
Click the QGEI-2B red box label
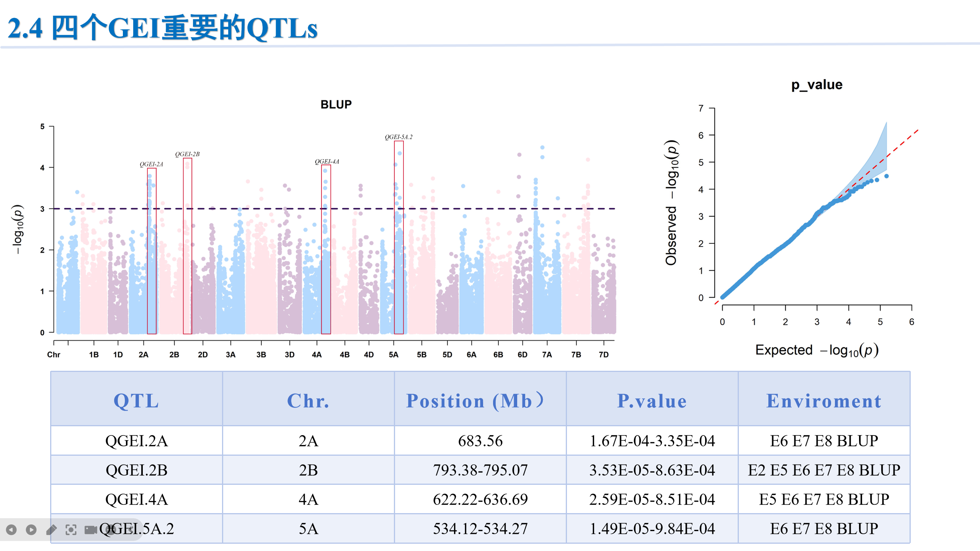187,154
